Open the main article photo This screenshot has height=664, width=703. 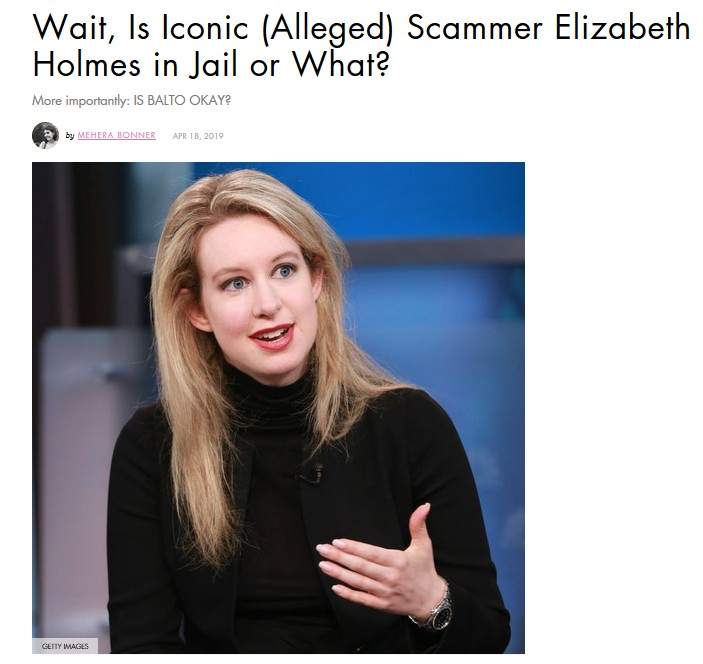coord(278,408)
